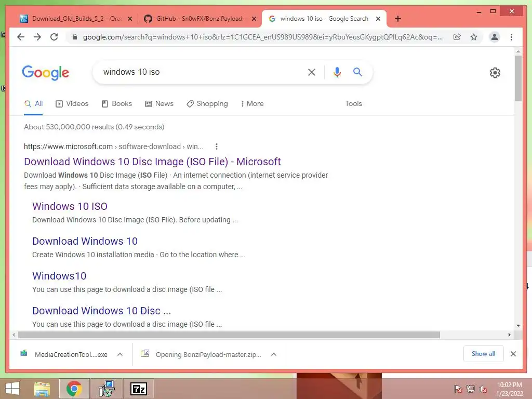The height and width of the screenshot is (399, 532).
Task: Click the scroll right arrow
Action: point(509,335)
